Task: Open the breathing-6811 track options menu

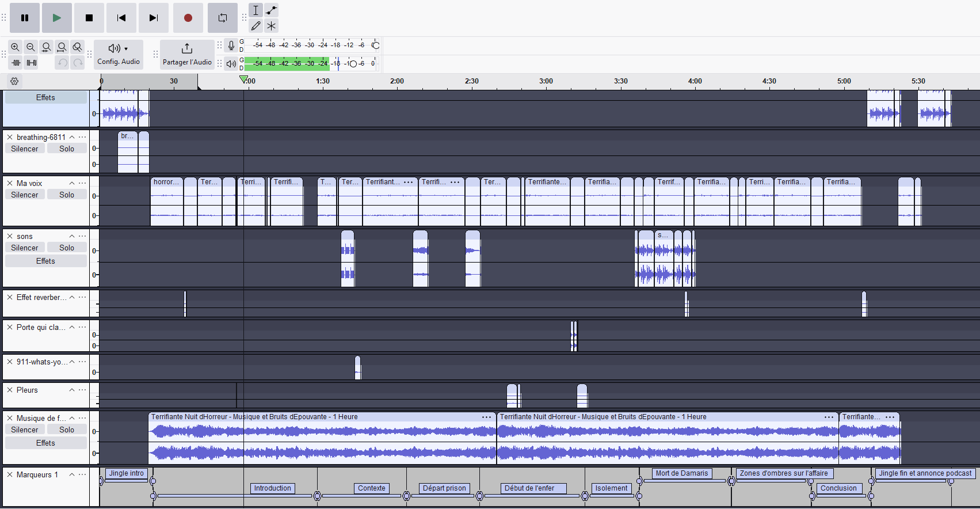Action: (83, 137)
